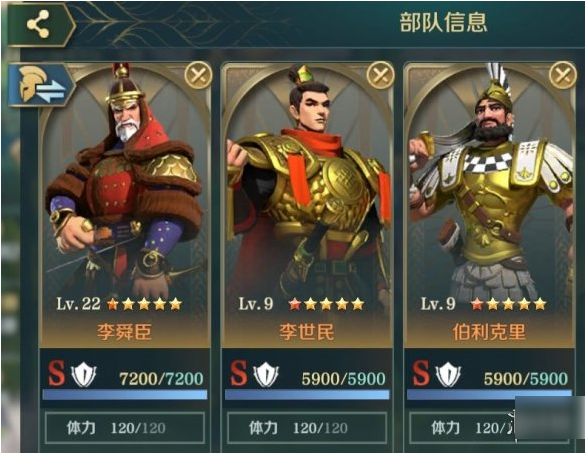585x457 pixels.
Task: Click 李舜臣 体力 120/120 stamina box
Action: 125,428
